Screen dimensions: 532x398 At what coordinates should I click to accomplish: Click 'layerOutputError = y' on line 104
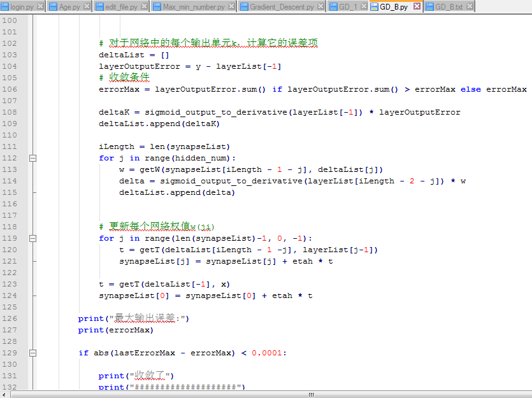coord(150,66)
